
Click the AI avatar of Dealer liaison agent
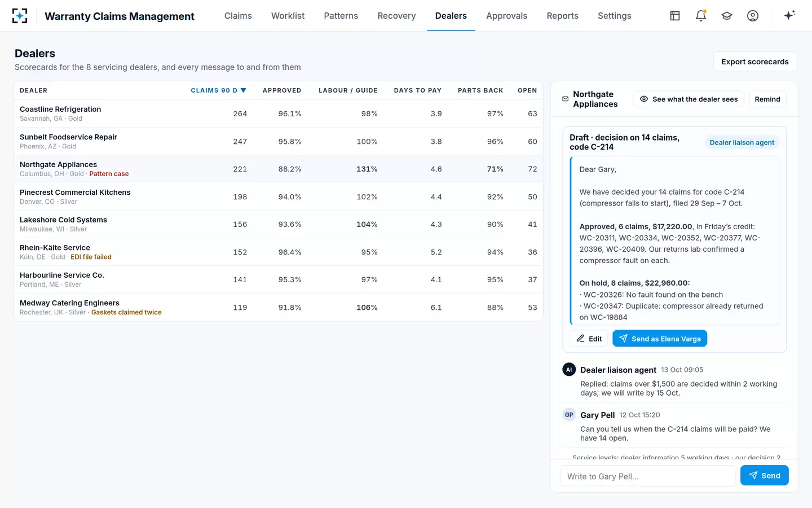coord(569,370)
